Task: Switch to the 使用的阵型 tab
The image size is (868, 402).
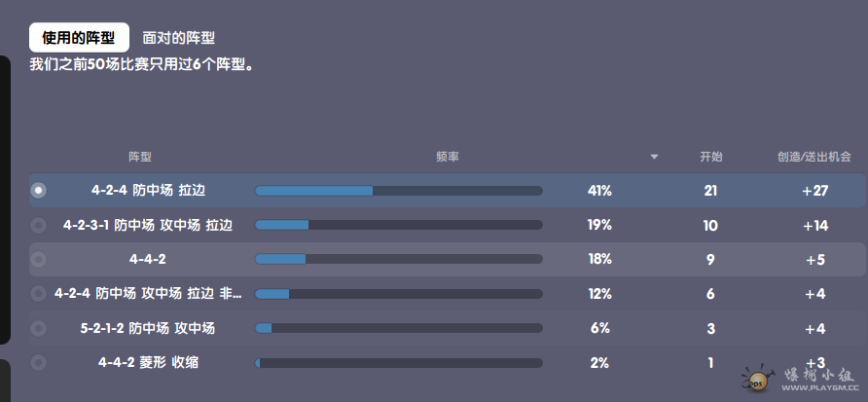Action: [x=79, y=38]
